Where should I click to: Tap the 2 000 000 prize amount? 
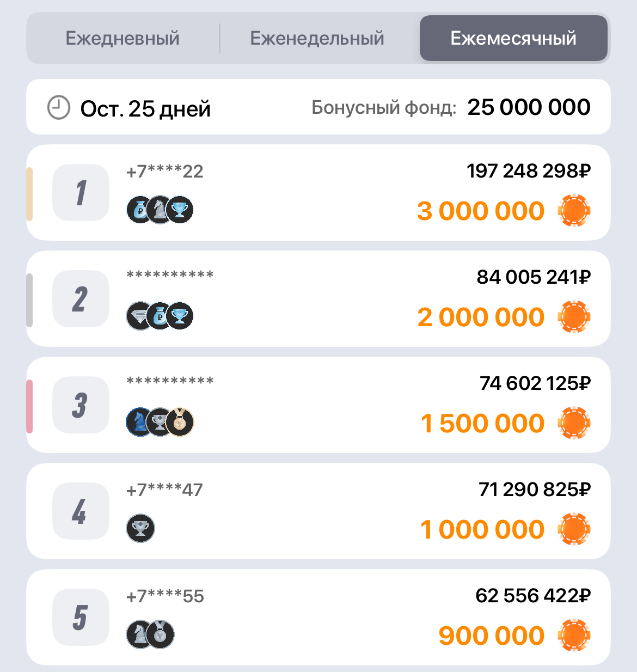(481, 317)
